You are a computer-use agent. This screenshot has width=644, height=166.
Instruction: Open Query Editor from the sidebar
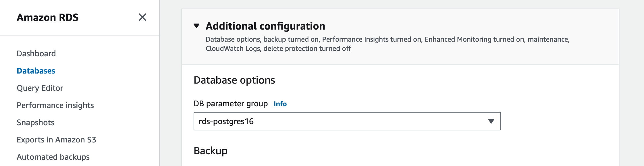(x=40, y=88)
